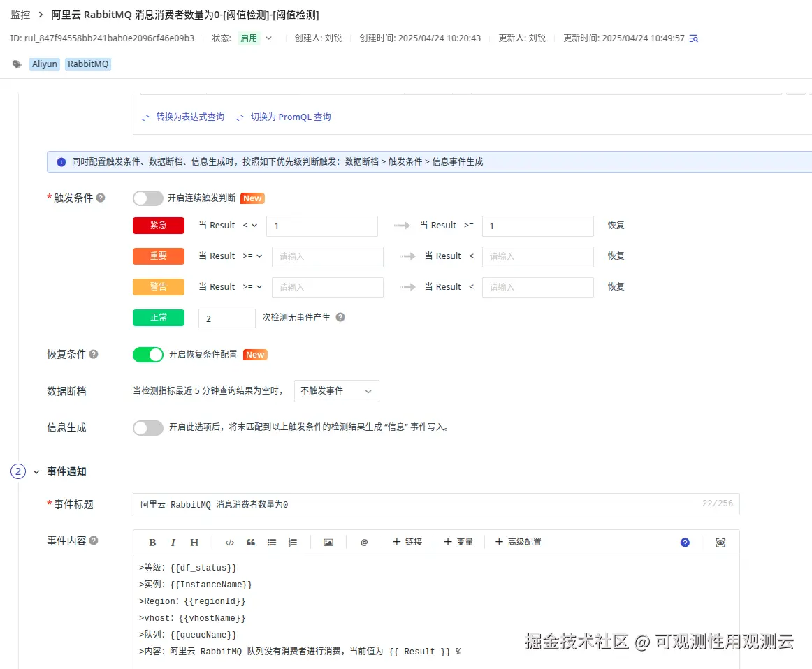Insert unordered bullet list

pyautogui.click(x=271, y=542)
